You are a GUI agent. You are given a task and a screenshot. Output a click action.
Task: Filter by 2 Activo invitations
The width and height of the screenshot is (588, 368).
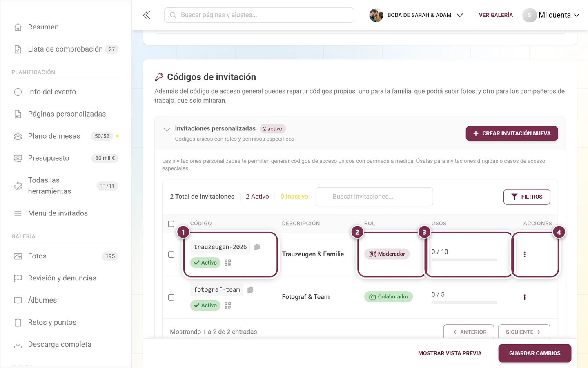tap(257, 197)
